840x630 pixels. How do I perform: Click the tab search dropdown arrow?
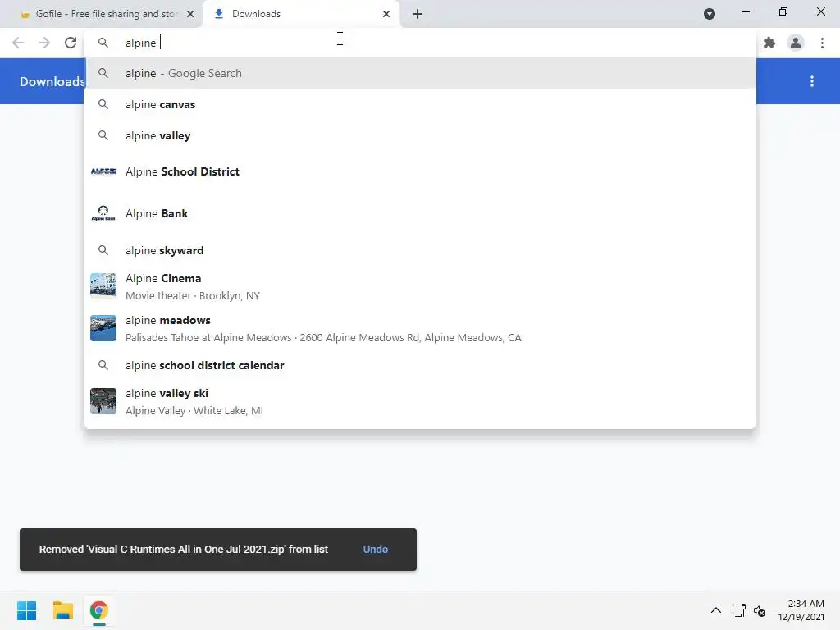point(710,14)
